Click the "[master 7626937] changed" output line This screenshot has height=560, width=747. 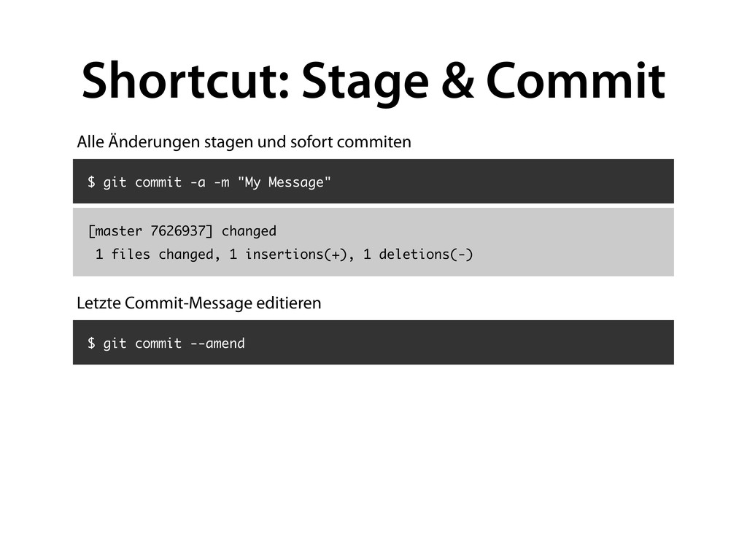[x=182, y=231]
